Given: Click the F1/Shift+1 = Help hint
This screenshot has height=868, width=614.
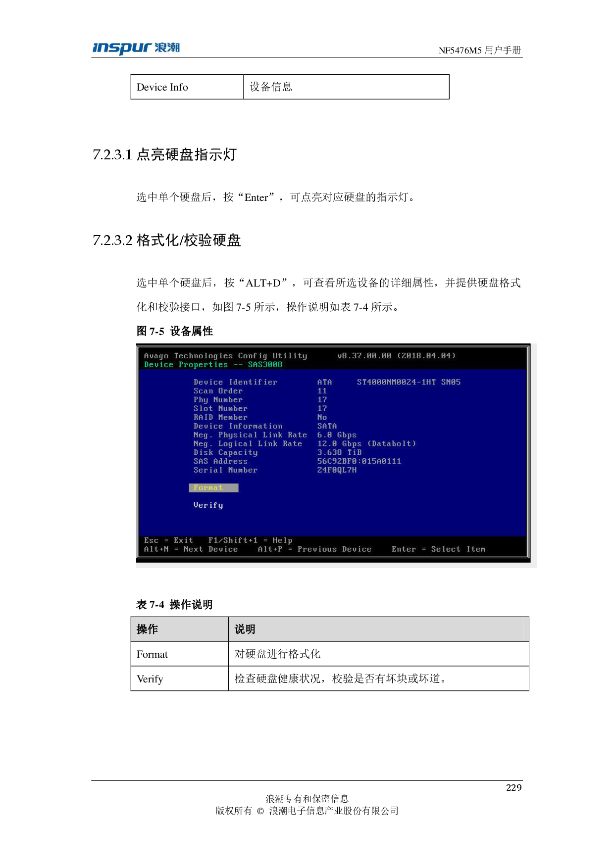Looking at the screenshot, I should point(250,540).
